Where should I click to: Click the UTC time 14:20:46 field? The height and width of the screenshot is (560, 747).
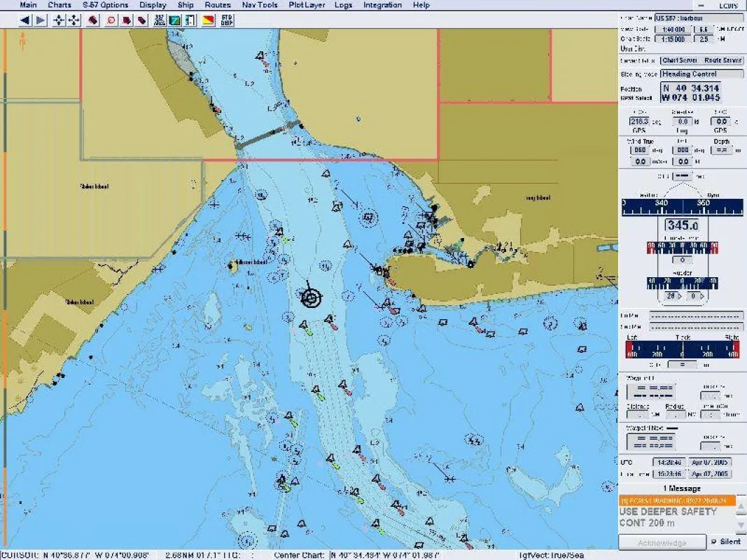pos(669,462)
